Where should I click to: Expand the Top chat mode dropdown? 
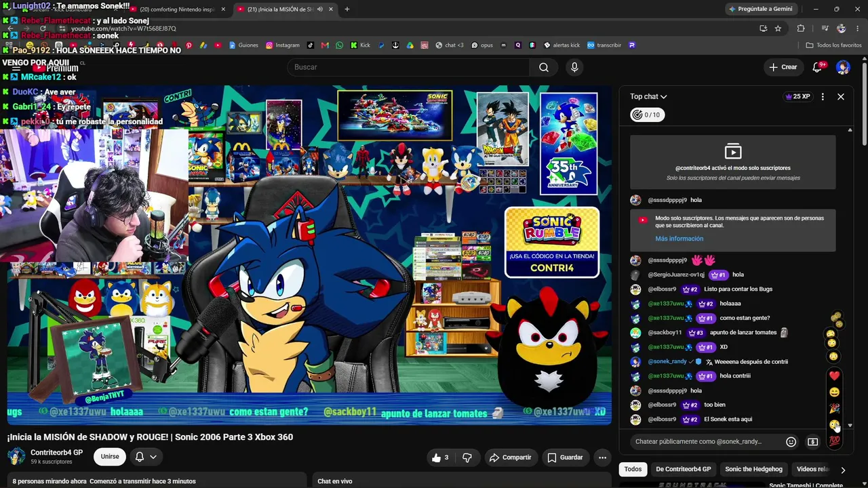[648, 96]
